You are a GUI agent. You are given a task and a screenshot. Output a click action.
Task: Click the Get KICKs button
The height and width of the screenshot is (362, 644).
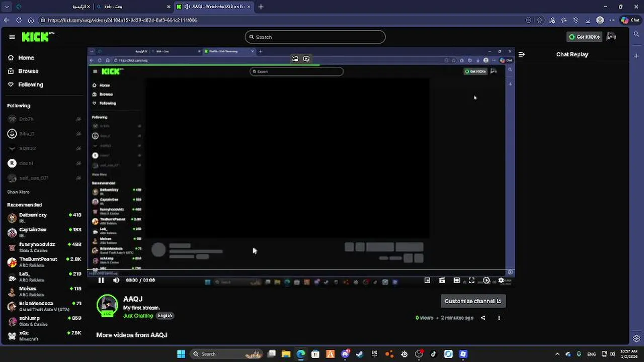(584, 37)
